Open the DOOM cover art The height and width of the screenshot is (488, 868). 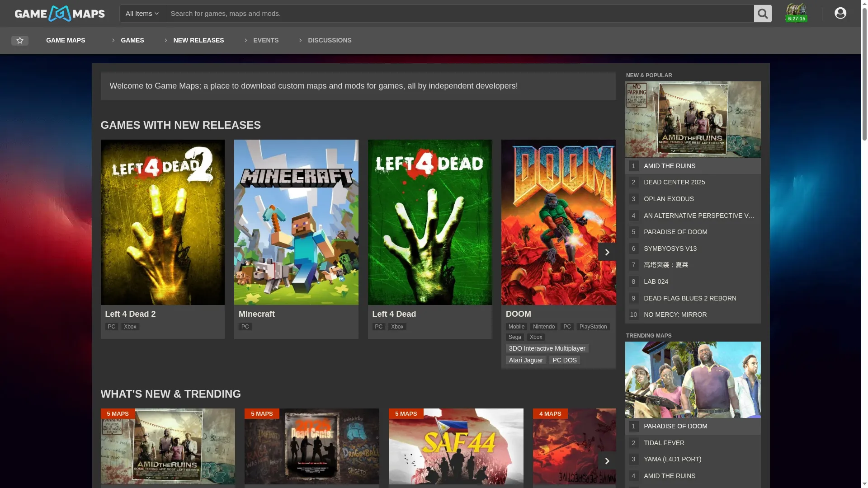pyautogui.click(x=559, y=222)
